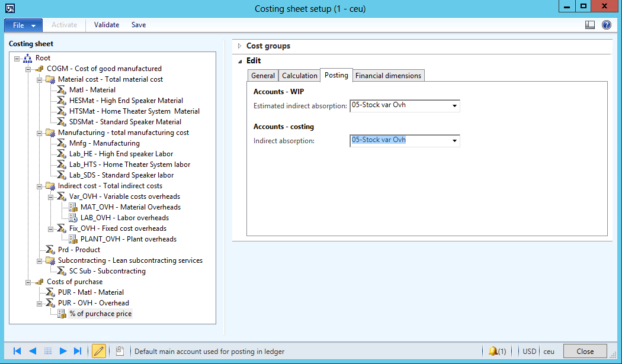Screen dimensions: 622x364
Task: Select PLANT_OVH - Plant overheads node
Action: 129,239
